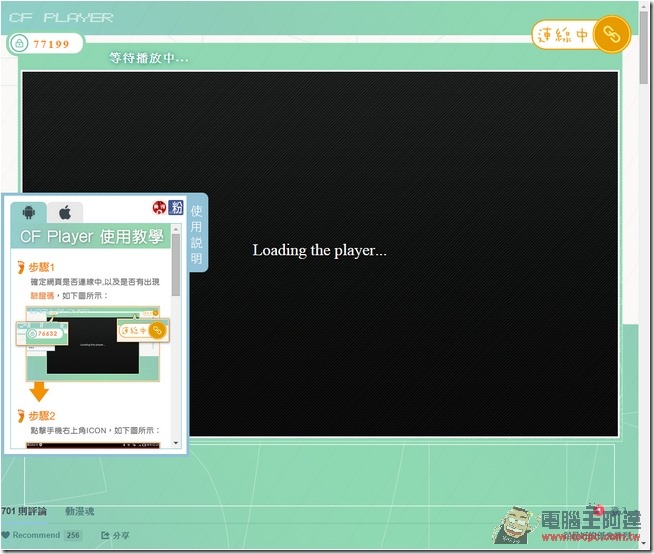Click the lock icon beside code 77199
The height and width of the screenshot is (554, 654).
click(x=19, y=44)
